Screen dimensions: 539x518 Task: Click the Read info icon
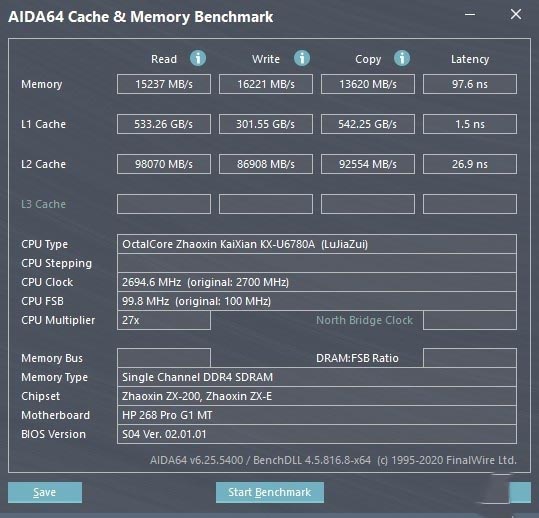point(198,58)
